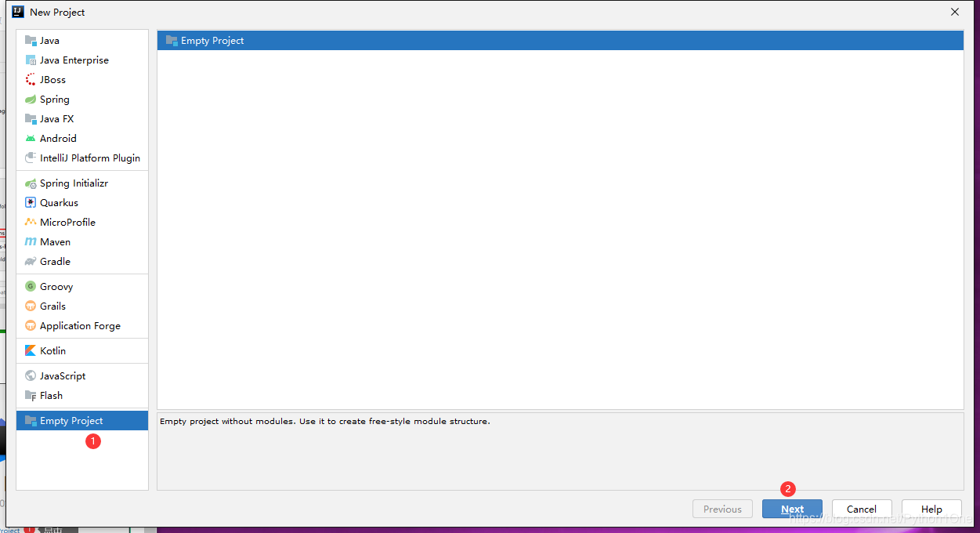The image size is (980, 533).
Task: Click the Flash folder icon
Action: (31, 396)
